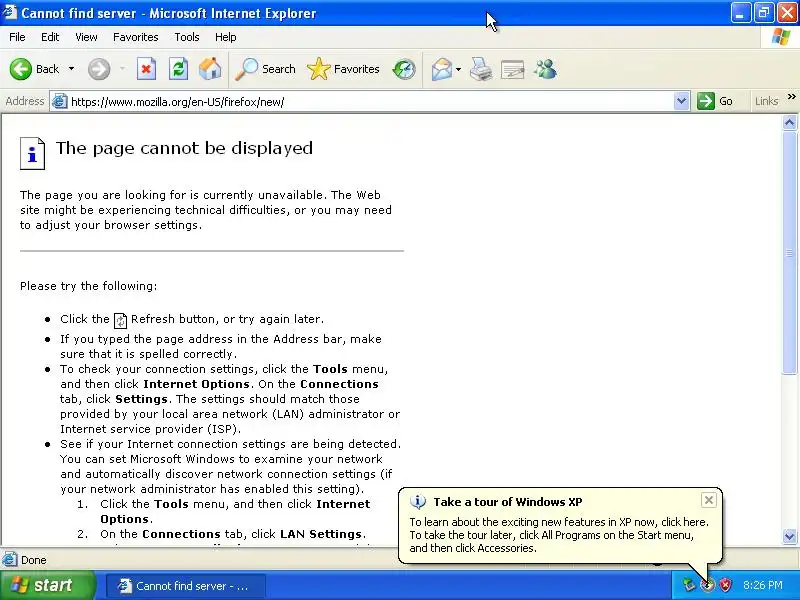Viewport: 800px width, 600px height.
Task: Click the info page icon beside heading
Action: click(x=32, y=153)
